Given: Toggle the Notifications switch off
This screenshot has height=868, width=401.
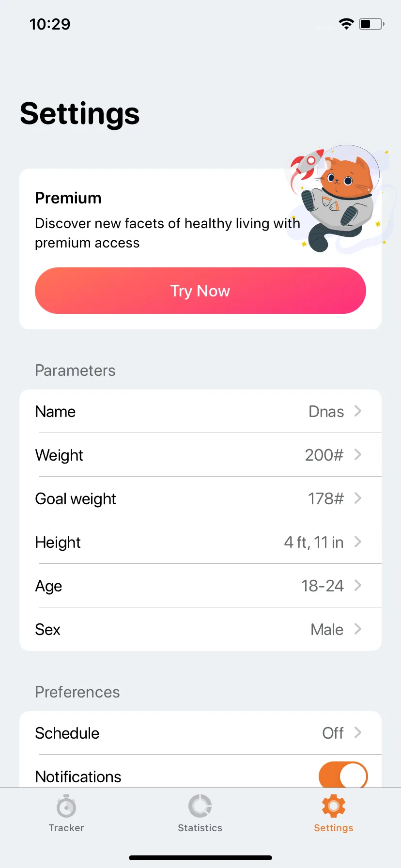Looking at the screenshot, I should pyautogui.click(x=343, y=775).
